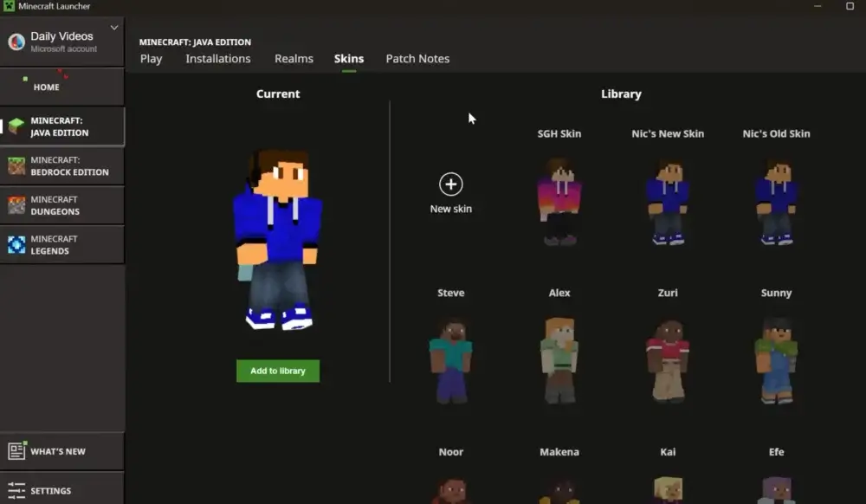Screen dimensions: 866x504
Task: Select the Minecraft Legends icon
Action: (x=16, y=244)
